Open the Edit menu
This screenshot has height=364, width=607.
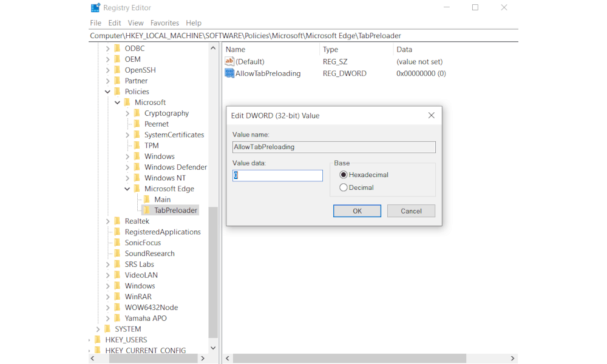coord(114,23)
